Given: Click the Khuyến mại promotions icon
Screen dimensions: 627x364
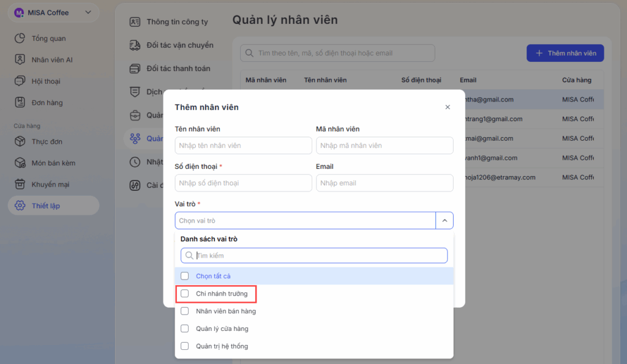Looking at the screenshot, I should coord(20,184).
